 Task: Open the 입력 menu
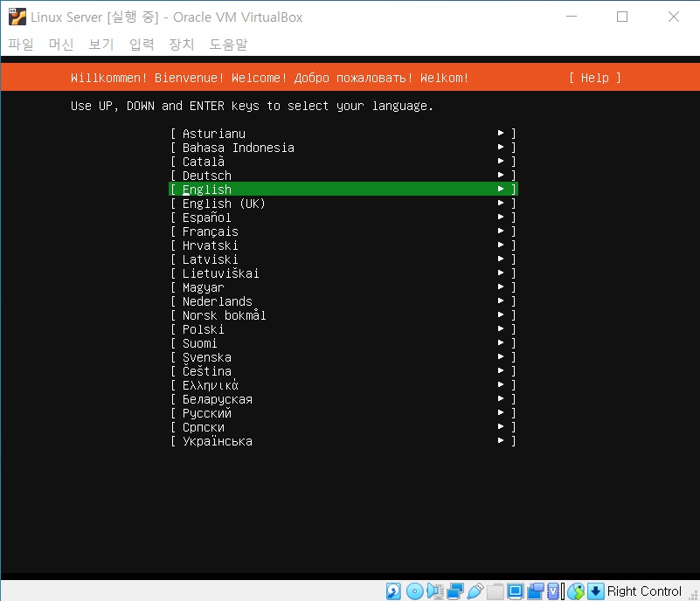pos(142,45)
